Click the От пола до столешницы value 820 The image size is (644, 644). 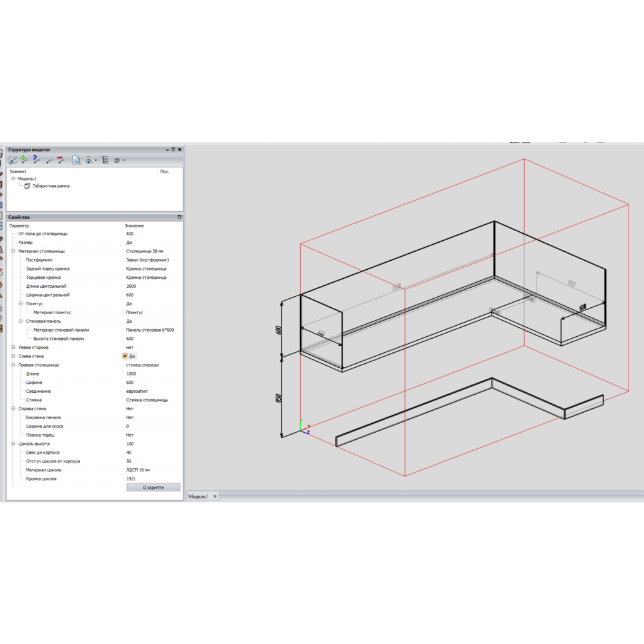[x=130, y=234]
